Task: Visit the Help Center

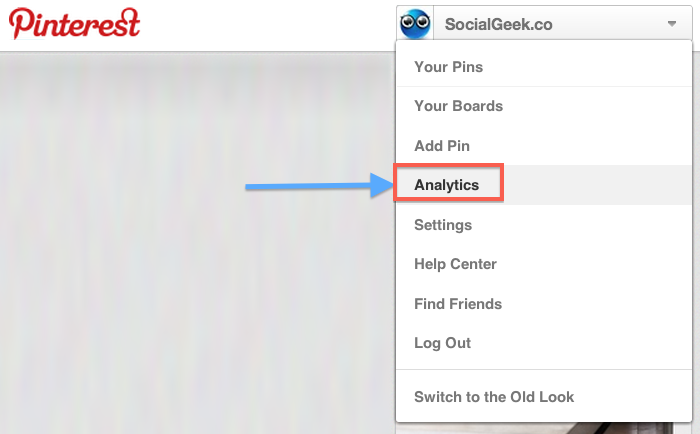Action: pyautogui.click(x=455, y=264)
